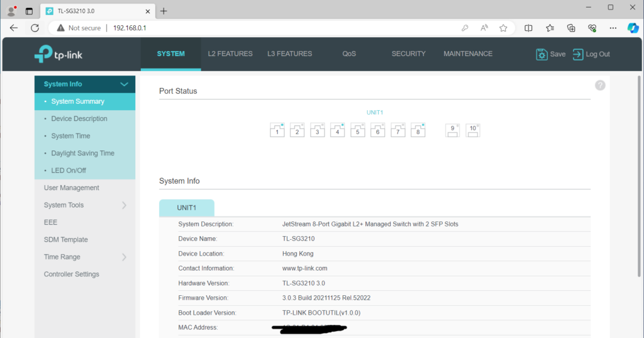This screenshot has width=644, height=338.
Task: Click port 7 icon in Port Status
Action: (398, 130)
